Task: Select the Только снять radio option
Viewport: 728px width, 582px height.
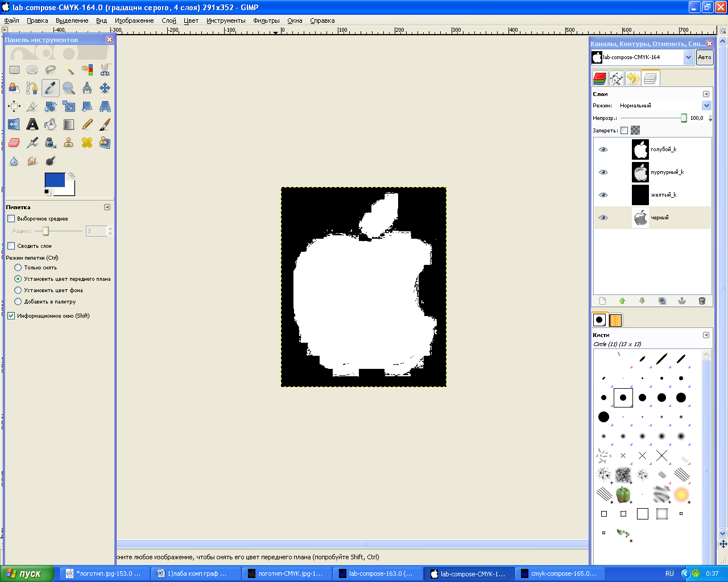Action: pyautogui.click(x=18, y=267)
